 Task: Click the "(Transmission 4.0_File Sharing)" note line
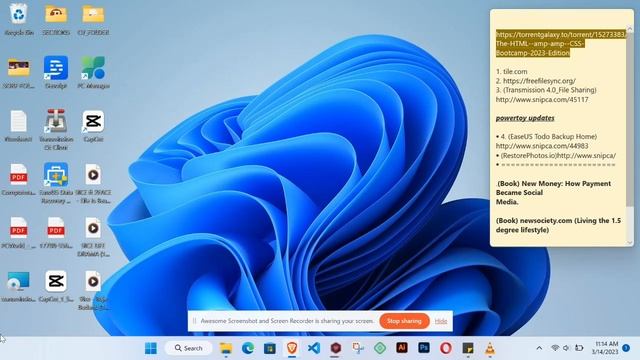point(546,90)
